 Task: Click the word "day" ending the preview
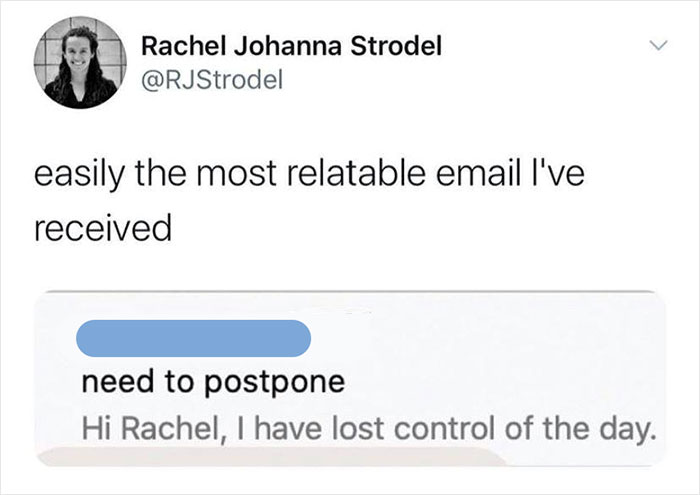point(632,432)
